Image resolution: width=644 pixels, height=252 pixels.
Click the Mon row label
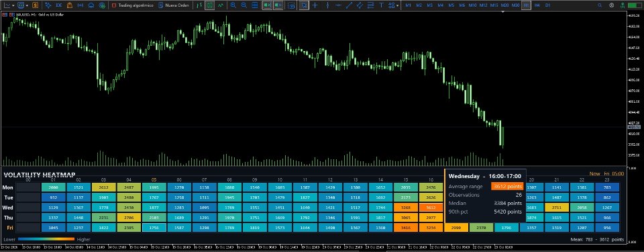(x=7, y=187)
